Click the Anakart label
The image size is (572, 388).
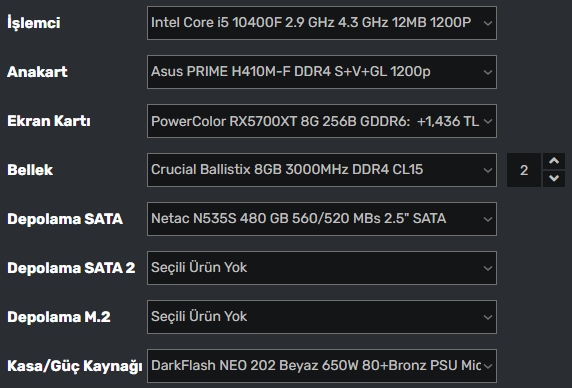coord(37,72)
